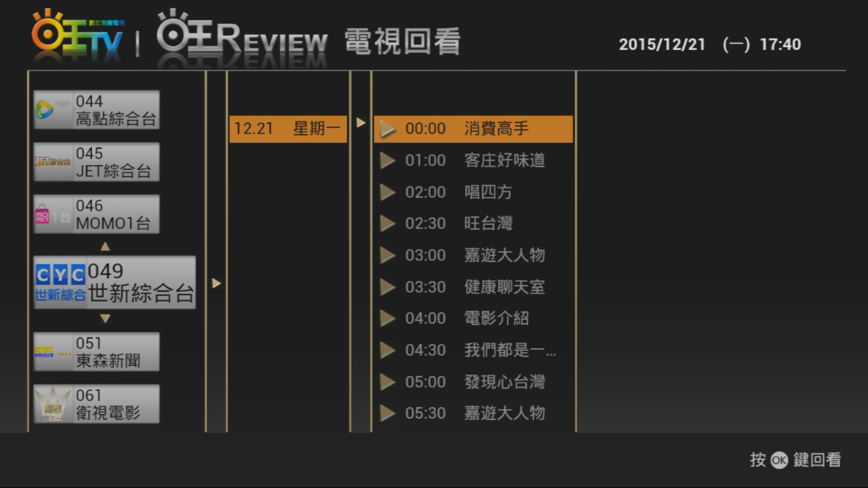Click the play icon beside 02:00 唱四方
This screenshot has height=488, width=868.
(x=387, y=192)
